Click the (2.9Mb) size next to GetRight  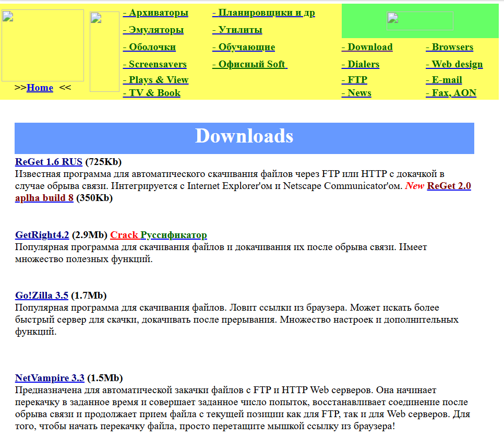pyautogui.click(x=90, y=235)
